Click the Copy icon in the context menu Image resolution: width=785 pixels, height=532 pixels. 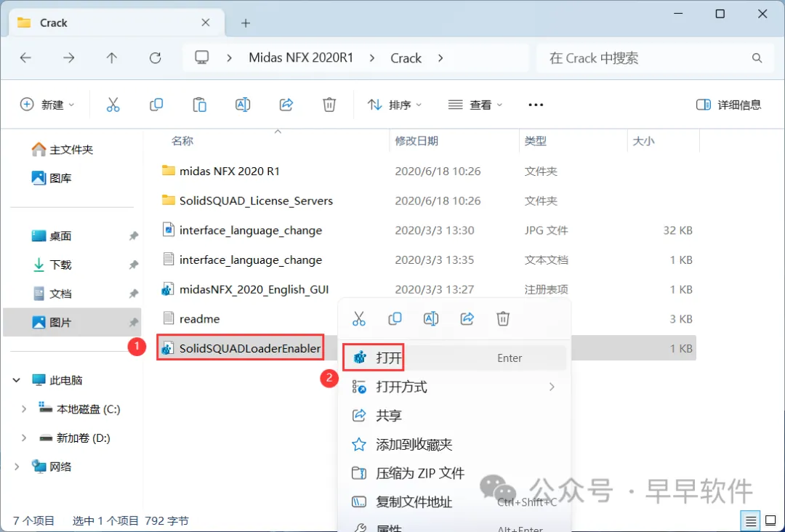click(395, 318)
